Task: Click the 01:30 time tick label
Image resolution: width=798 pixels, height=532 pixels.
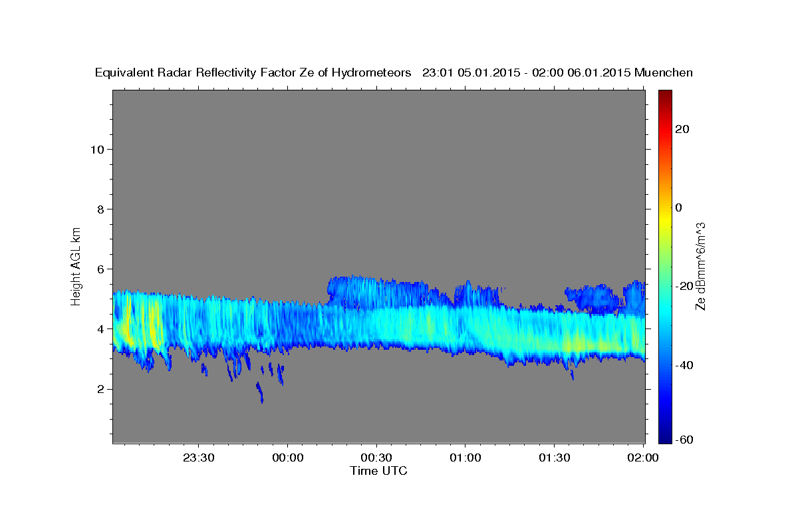Action: click(554, 458)
